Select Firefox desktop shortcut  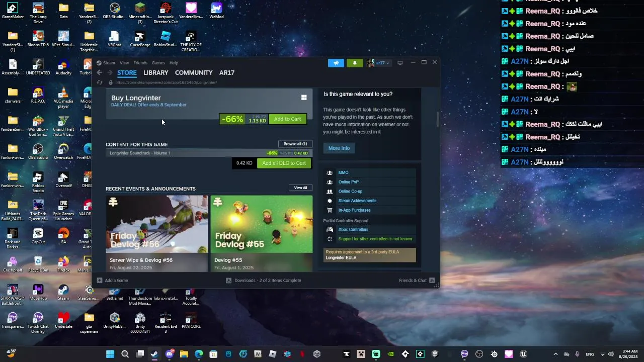(x=63, y=265)
